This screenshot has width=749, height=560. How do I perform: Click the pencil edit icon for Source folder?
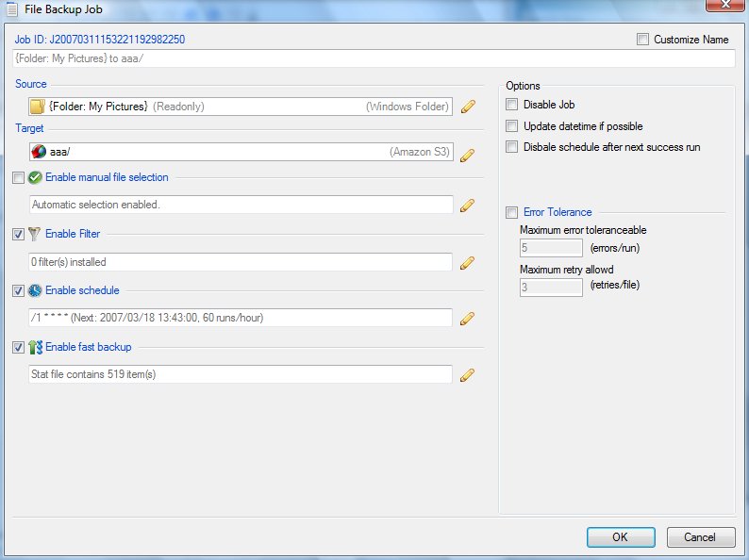pos(468,107)
